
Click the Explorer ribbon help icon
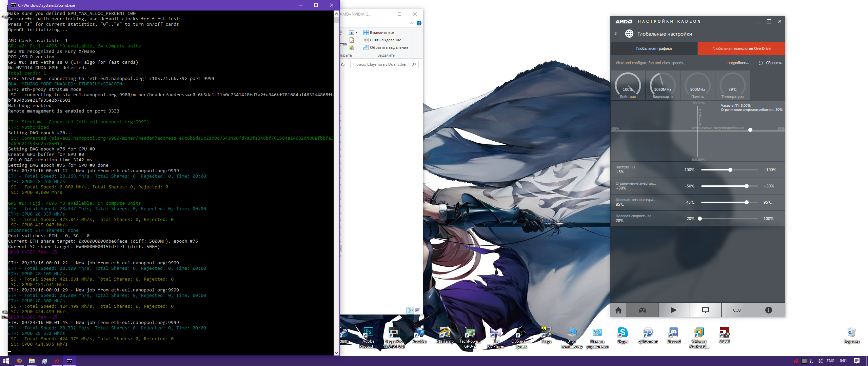pos(419,23)
